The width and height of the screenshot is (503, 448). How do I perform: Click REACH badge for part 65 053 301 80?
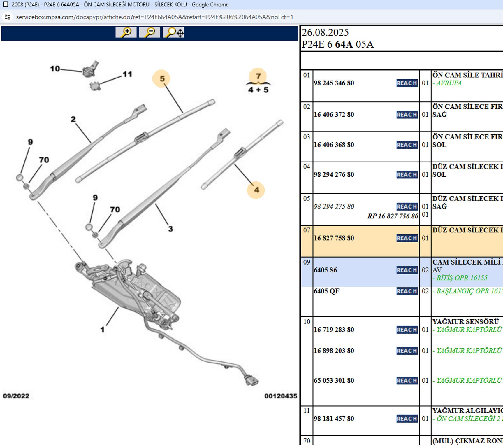click(x=407, y=380)
